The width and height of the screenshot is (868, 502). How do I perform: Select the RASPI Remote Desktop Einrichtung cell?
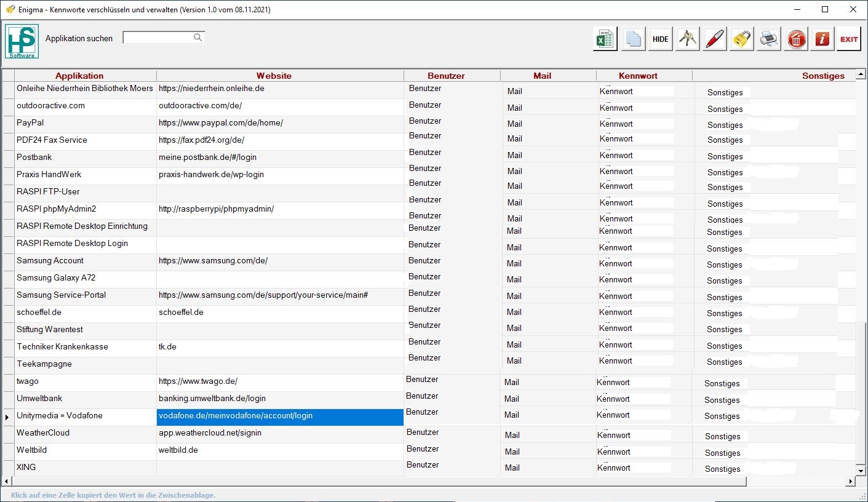86,228
